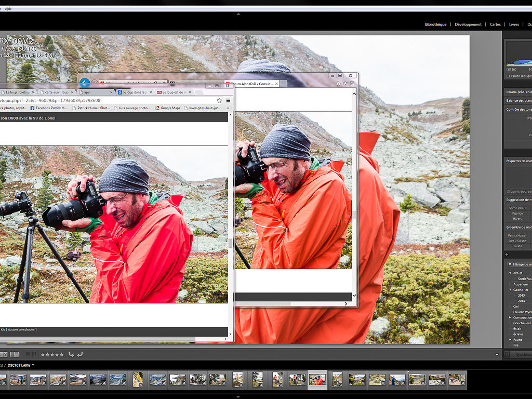This screenshot has height=399, width=532.
Task: Select the highlighted filmstrip thumbnail
Action: point(317,380)
